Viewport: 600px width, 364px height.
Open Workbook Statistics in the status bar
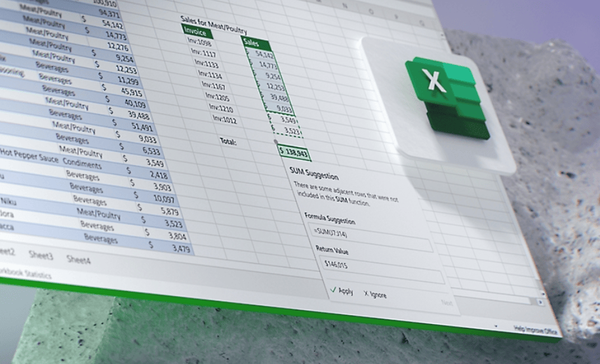[x=26, y=273]
